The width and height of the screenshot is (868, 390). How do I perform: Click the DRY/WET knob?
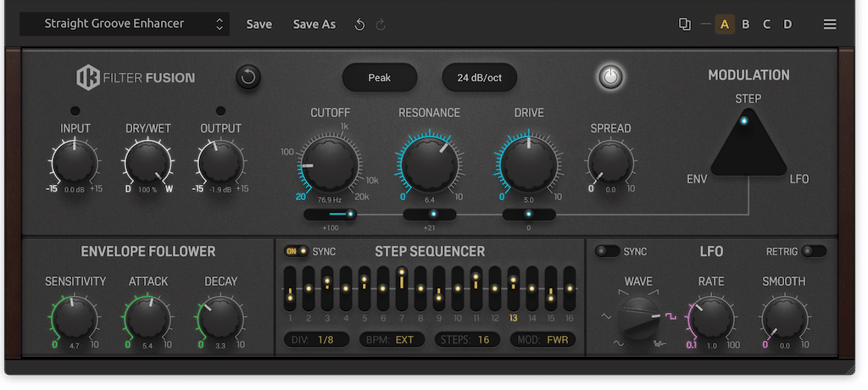click(x=147, y=162)
